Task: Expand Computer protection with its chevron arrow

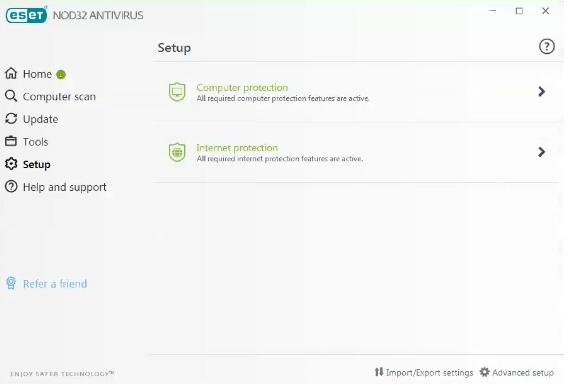Action: coord(542,92)
